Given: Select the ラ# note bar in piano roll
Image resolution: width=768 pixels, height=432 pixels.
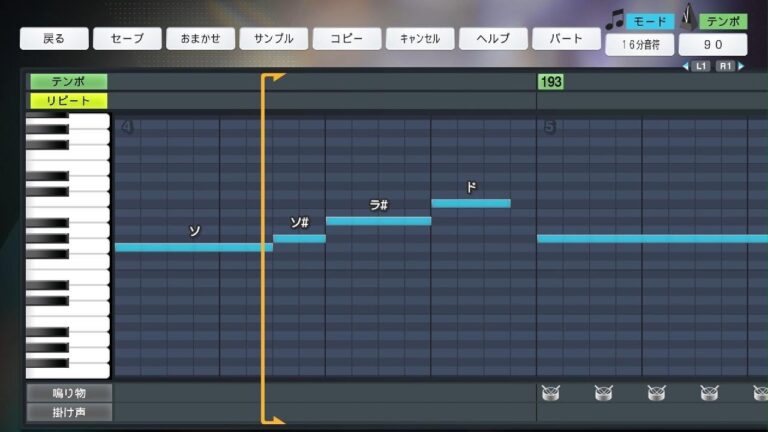Looking at the screenshot, I should point(378,221).
